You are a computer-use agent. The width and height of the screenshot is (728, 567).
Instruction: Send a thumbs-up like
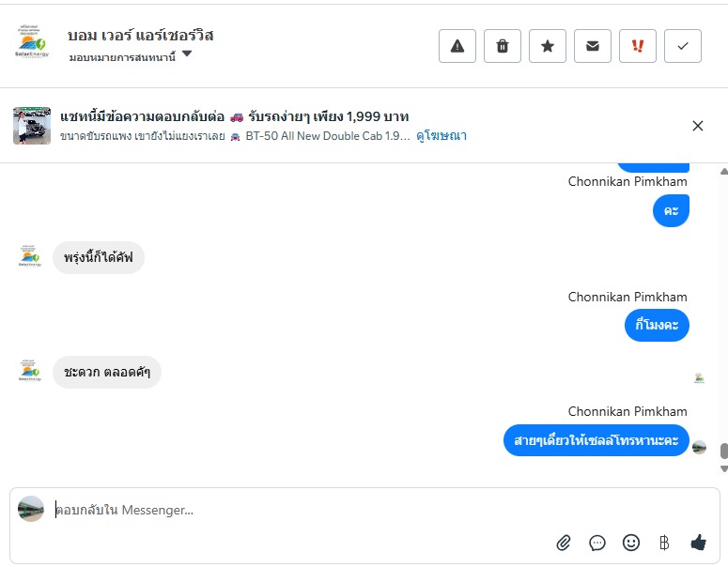click(x=698, y=542)
